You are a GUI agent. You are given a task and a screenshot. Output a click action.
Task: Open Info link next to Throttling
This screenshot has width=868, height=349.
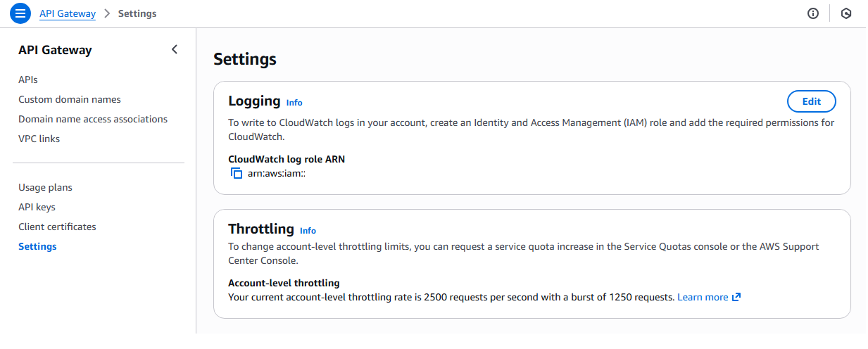pyautogui.click(x=308, y=231)
